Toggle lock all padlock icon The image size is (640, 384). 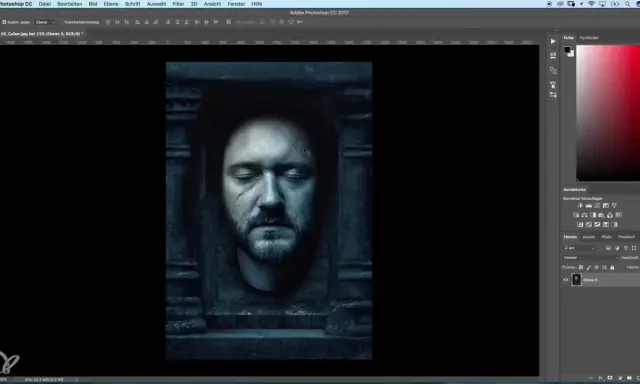(612, 268)
